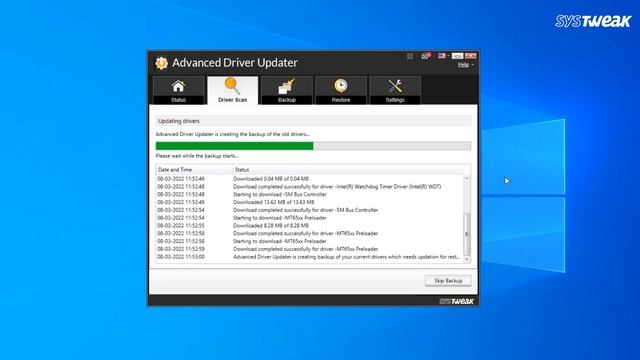Open the notifications icon with red badge
Viewport: 640px width, 360px height.
click(426, 56)
